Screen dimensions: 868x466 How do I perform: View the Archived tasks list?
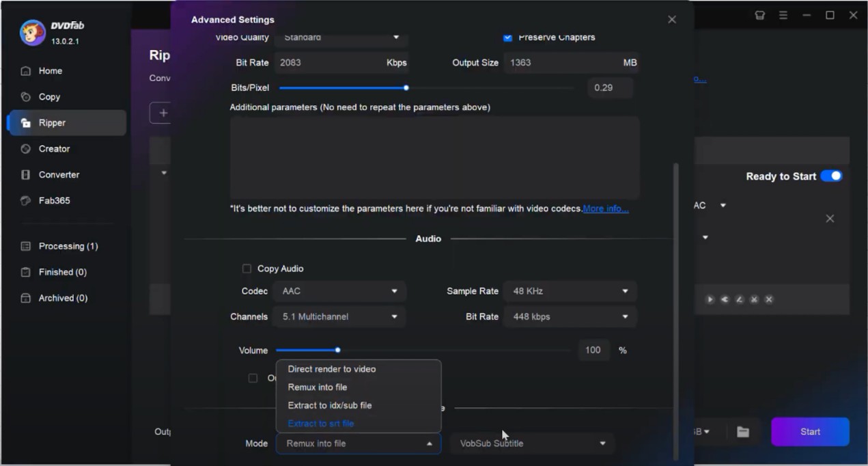tap(63, 298)
